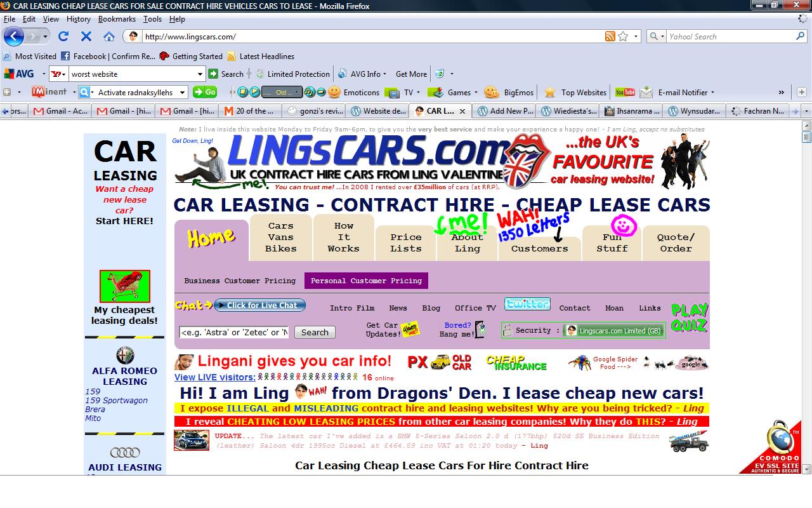
Task: Click the vertical scrollbar up arrow
Action: click(x=807, y=125)
